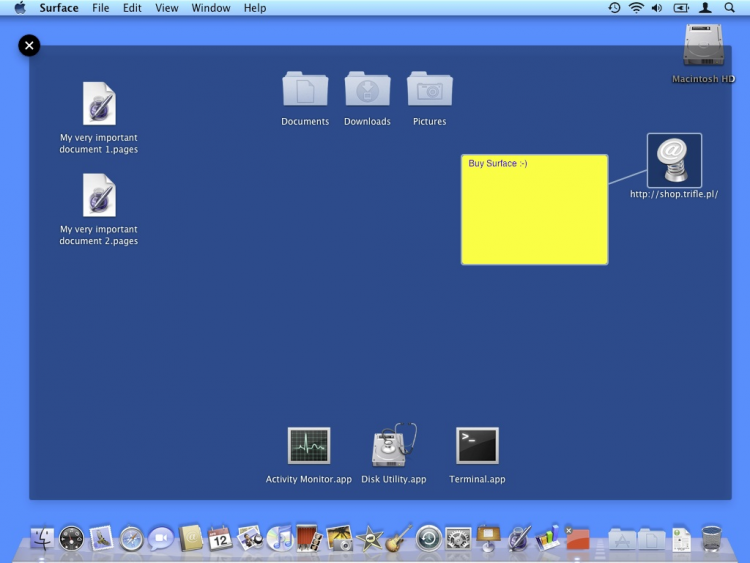Launch Safari from the Dock
Image resolution: width=750 pixels, height=563 pixels.
[131, 539]
